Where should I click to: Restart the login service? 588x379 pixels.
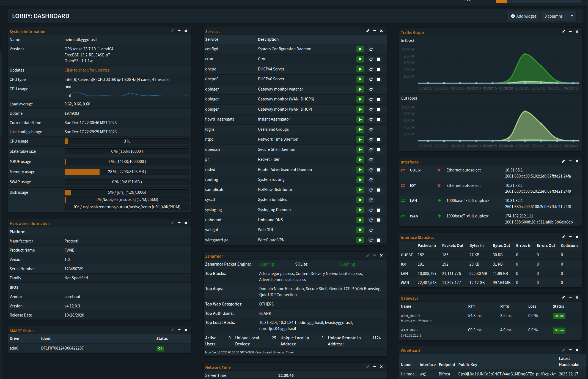371,130
